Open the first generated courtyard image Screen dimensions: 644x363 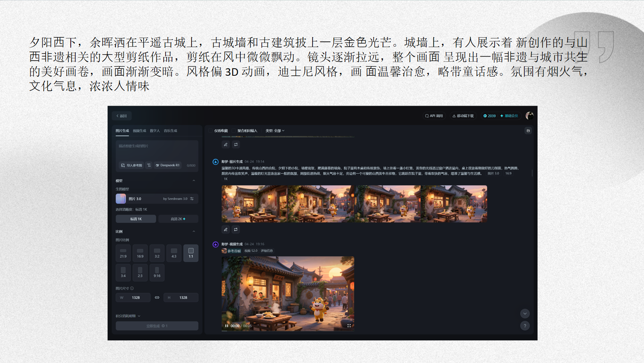(x=255, y=204)
